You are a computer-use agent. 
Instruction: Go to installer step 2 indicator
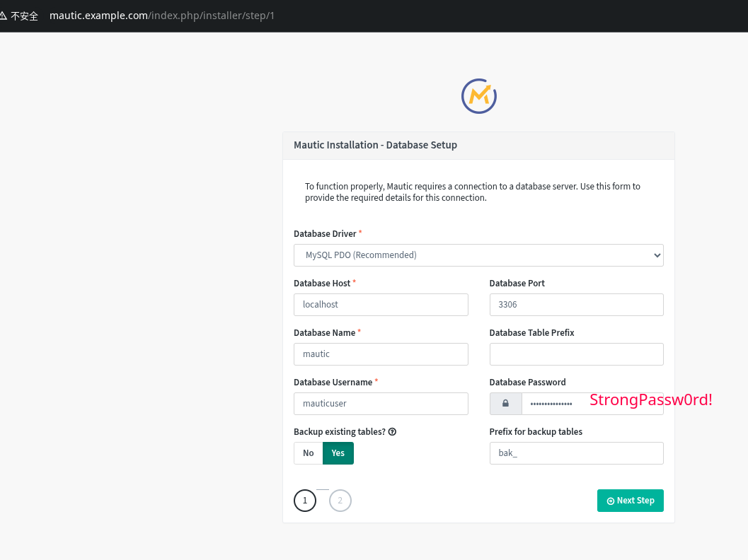click(x=340, y=501)
